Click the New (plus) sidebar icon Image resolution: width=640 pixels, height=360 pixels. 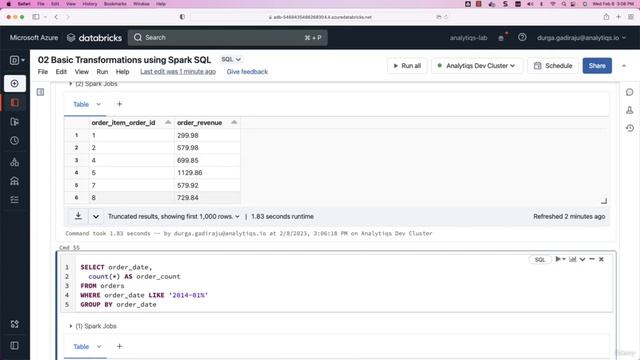(15, 83)
